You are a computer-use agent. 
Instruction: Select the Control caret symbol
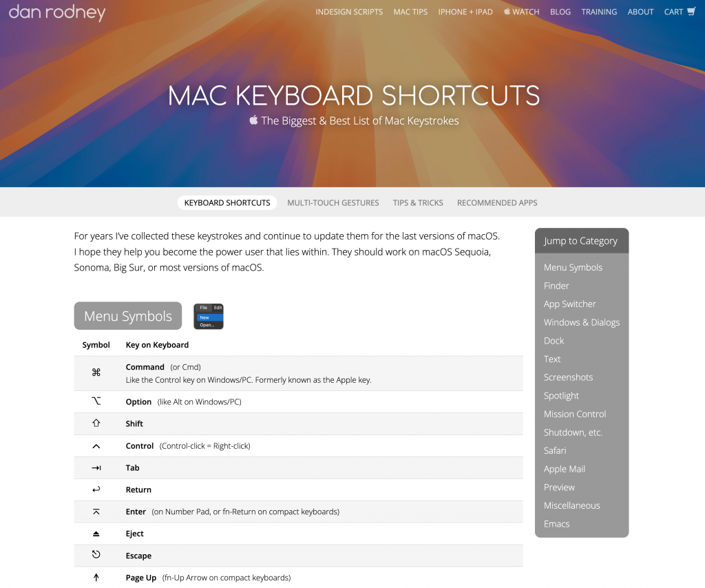point(96,445)
